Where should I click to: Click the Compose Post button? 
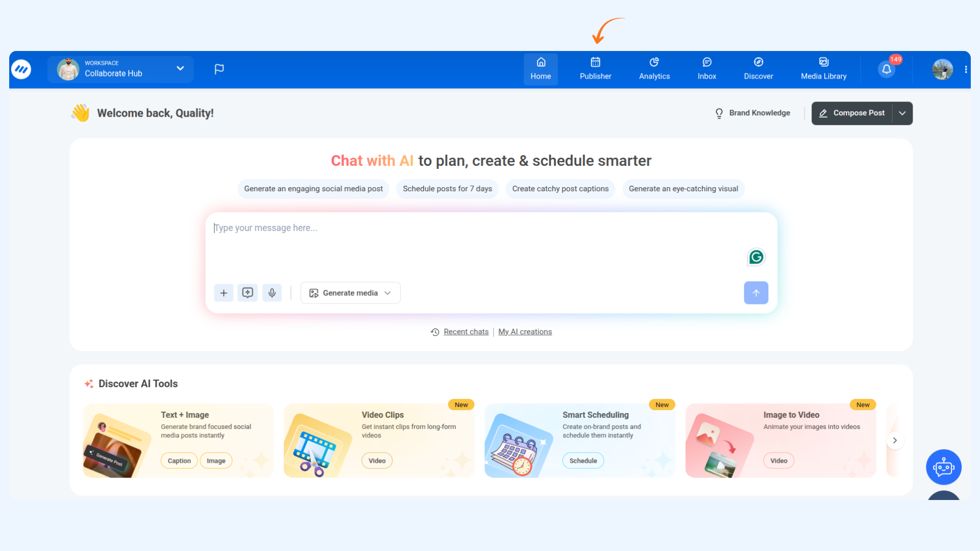(852, 113)
